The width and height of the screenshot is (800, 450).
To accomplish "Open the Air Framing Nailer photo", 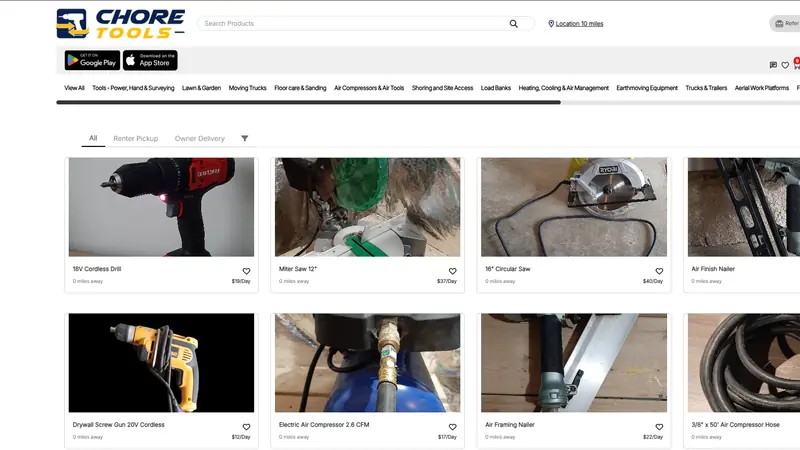I will pos(574,363).
